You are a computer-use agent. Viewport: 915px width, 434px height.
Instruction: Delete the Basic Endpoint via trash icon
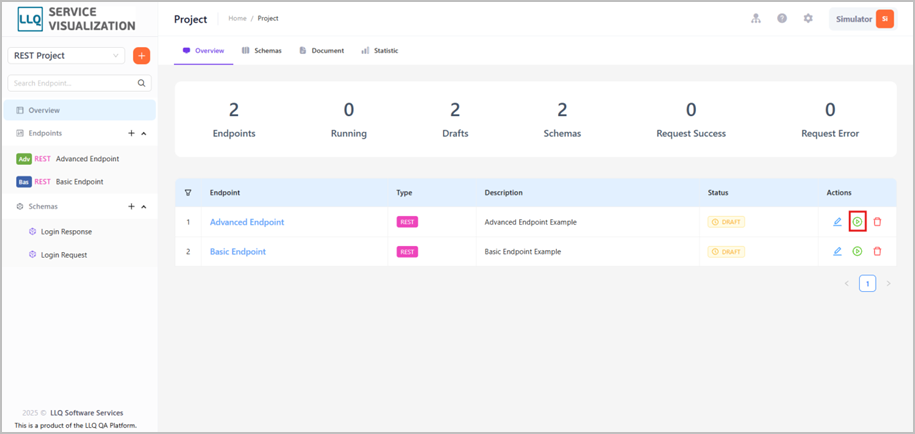tap(877, 251)
